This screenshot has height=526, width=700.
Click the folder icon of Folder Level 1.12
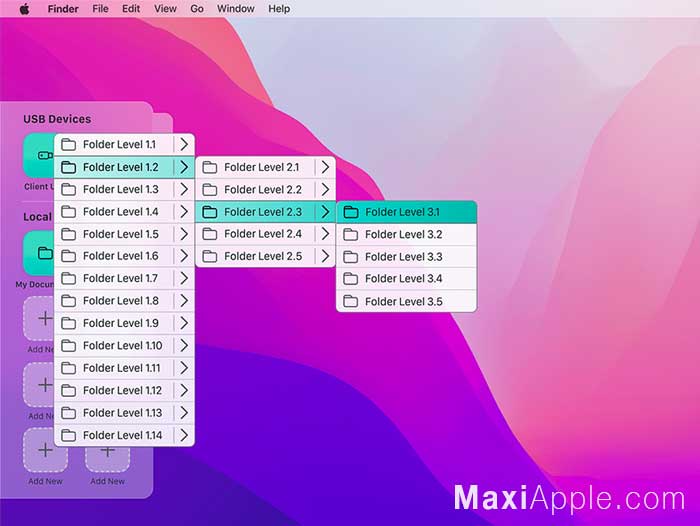68,390
